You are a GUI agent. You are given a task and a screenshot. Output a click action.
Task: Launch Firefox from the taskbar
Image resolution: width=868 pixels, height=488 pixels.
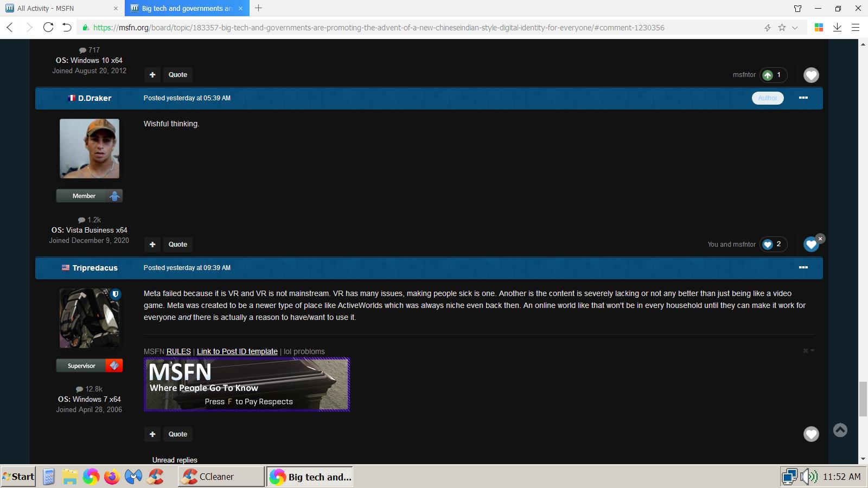pos(112,477)
